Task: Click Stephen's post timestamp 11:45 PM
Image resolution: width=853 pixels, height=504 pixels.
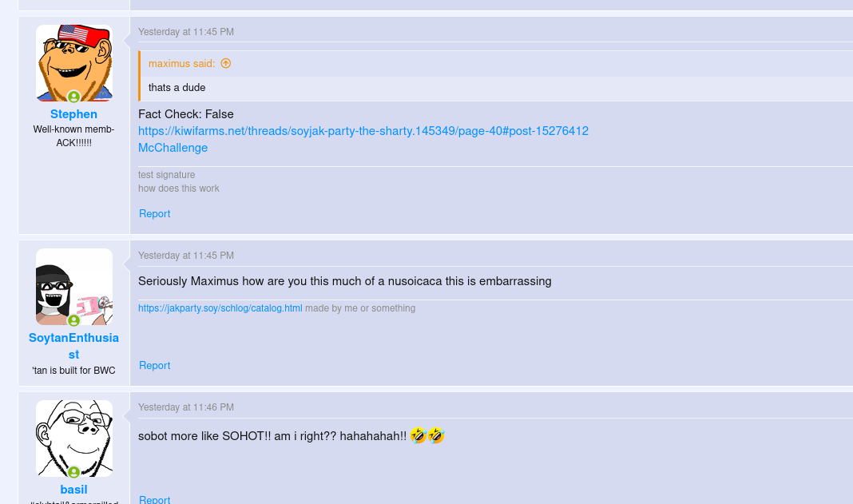Action: click(x=186, y=32)
